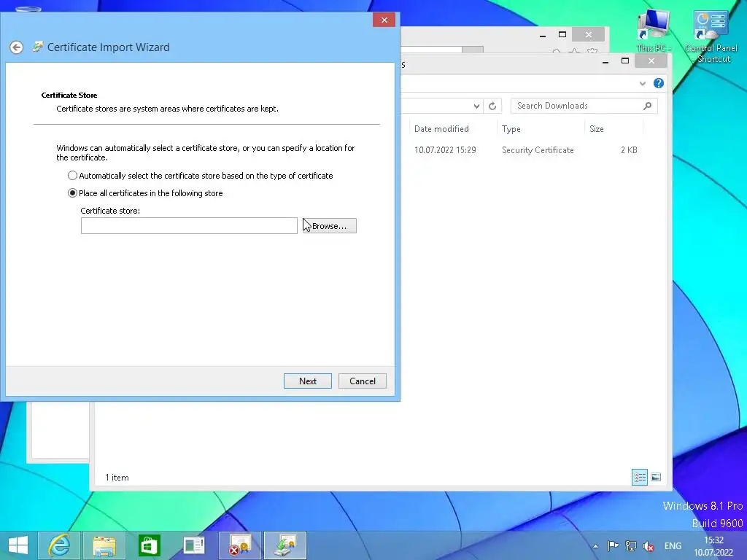Viewport: 747px width, 560px height.
Task: Close the rear background window
Action: 589,35
